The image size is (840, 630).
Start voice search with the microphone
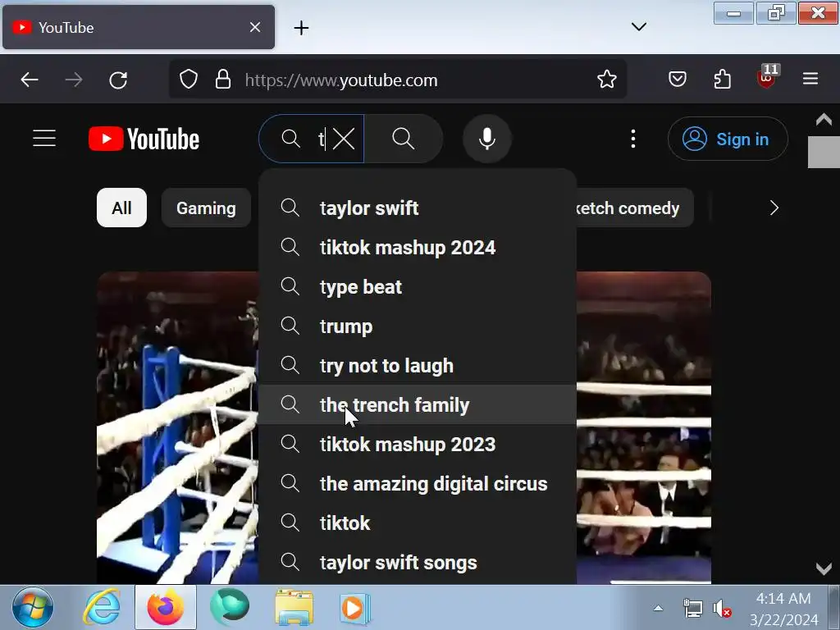[x=487, y=139]
